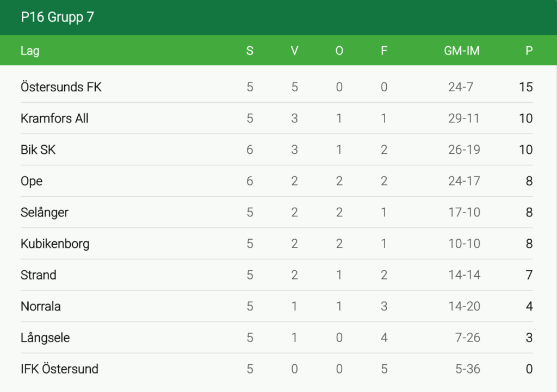The image size is (557, 392).
Task: Open the IFK Östersund team page
Action: pyautogui.click(x=59, y=369)
